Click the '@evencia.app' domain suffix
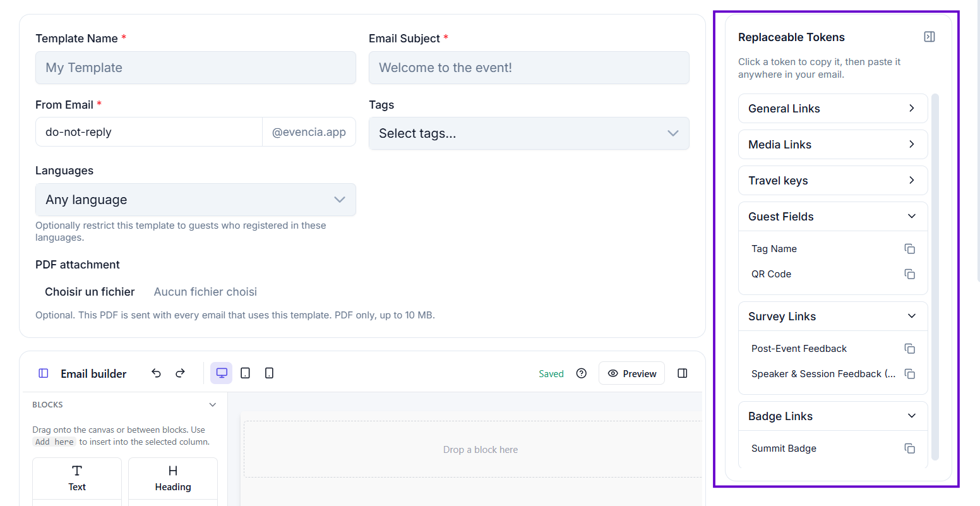 pyautogui.click(x=309, y=132)
